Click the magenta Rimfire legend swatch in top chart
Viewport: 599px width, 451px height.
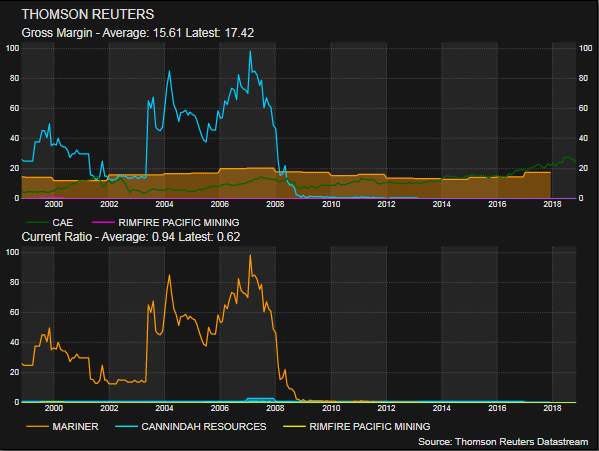(x=103, y=223)
